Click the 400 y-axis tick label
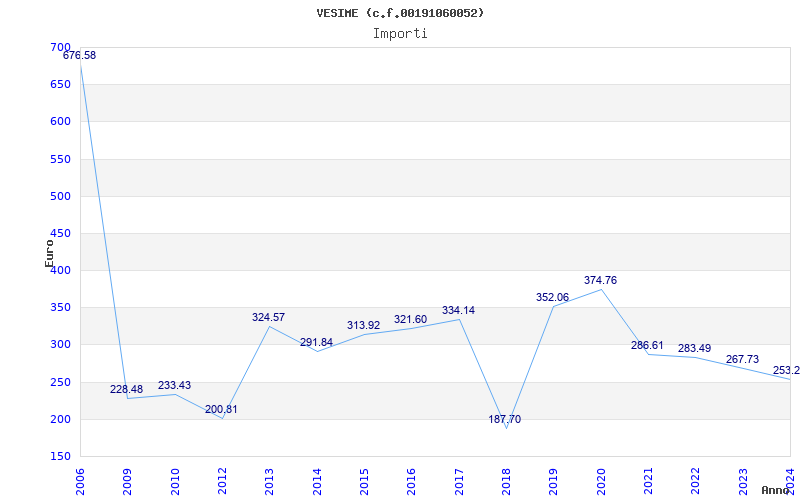The height and width of the screenshot is (500, 800). pos(60,270)
